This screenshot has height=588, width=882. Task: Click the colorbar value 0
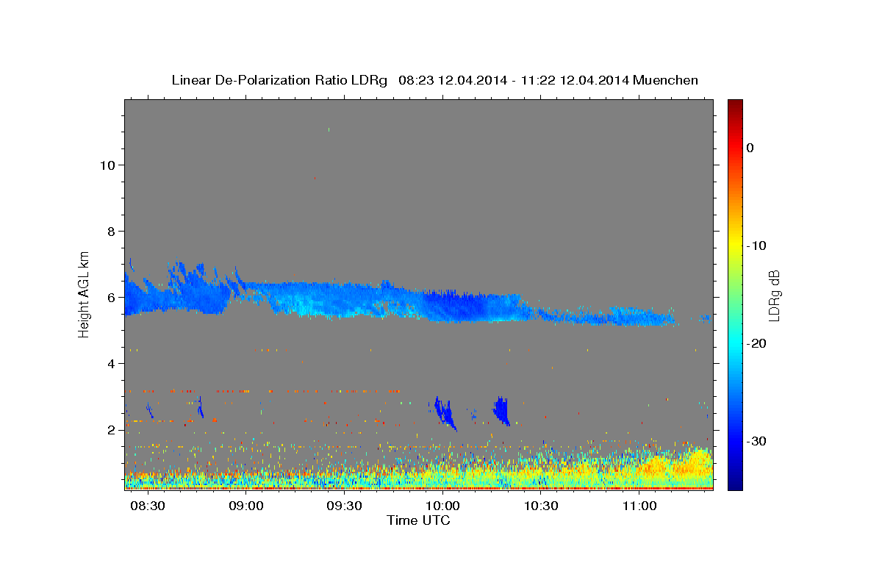click(750, 148)
